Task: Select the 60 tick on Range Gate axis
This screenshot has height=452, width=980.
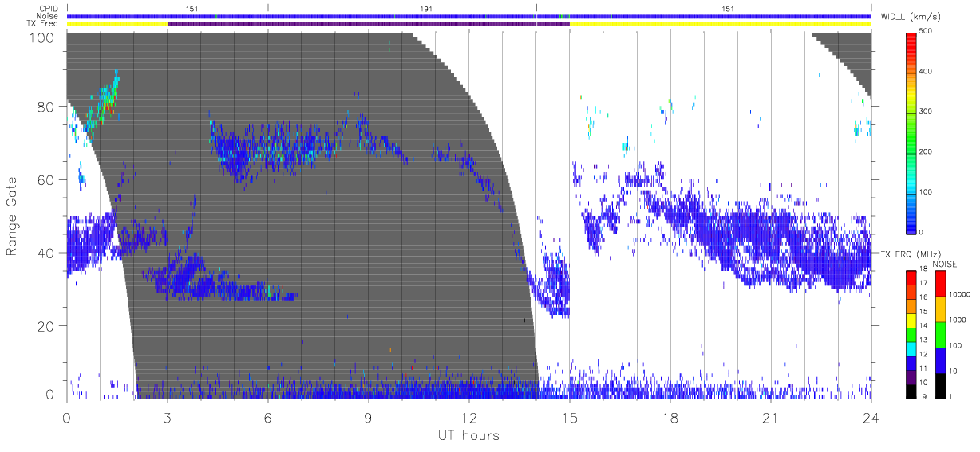Action: 47,179
